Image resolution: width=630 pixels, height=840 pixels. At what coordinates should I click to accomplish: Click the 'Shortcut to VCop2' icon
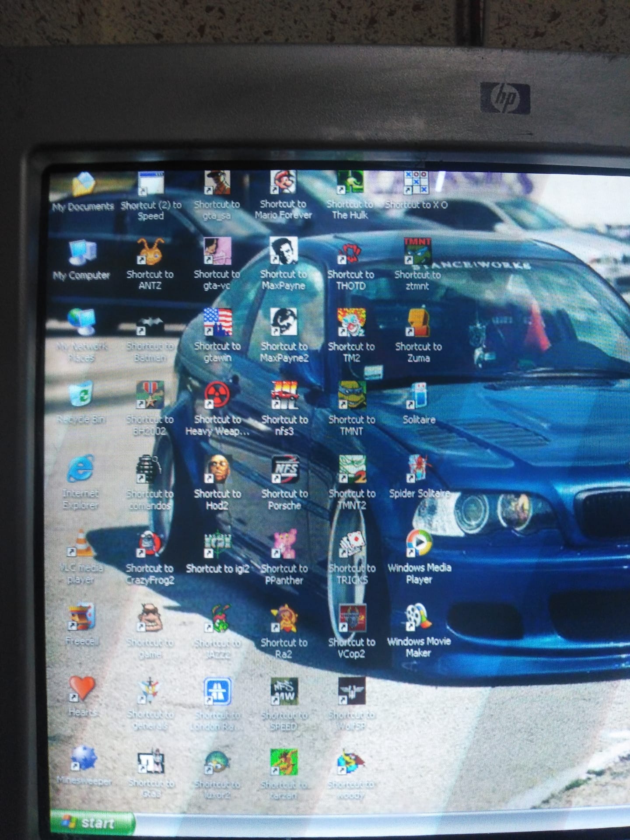[x=352, y=618]
